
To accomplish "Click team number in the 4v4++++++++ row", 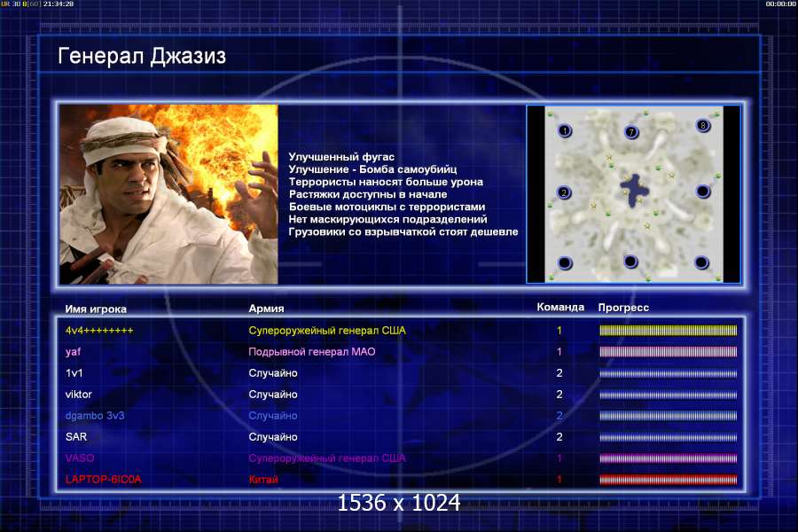I will click(559, 331).
